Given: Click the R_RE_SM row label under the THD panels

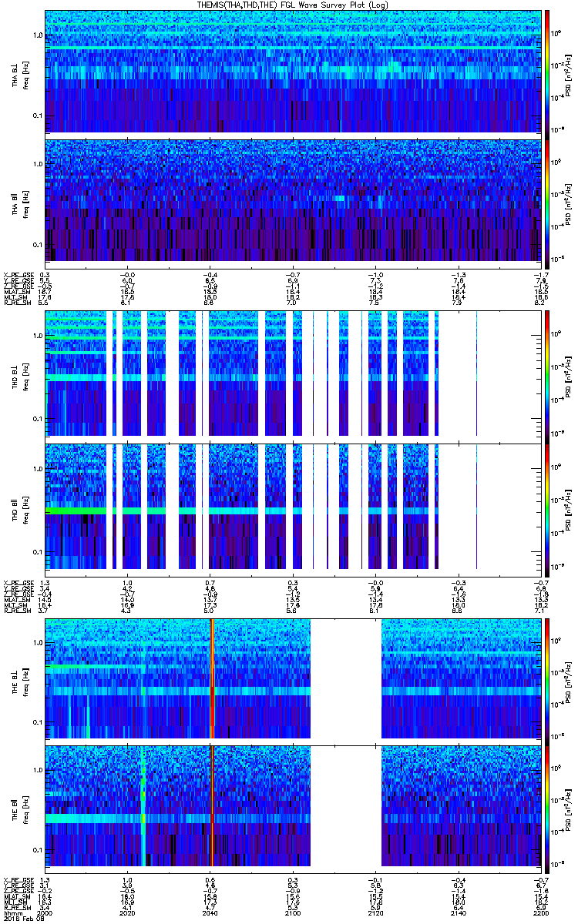Looking at the screenshot, I should [16, 611].
